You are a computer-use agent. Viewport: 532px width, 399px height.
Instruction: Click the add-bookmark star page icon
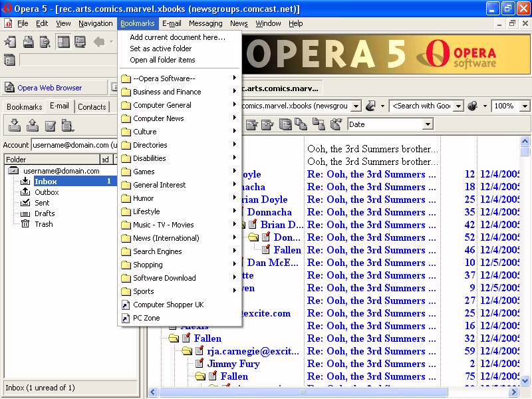pos(10,42)
